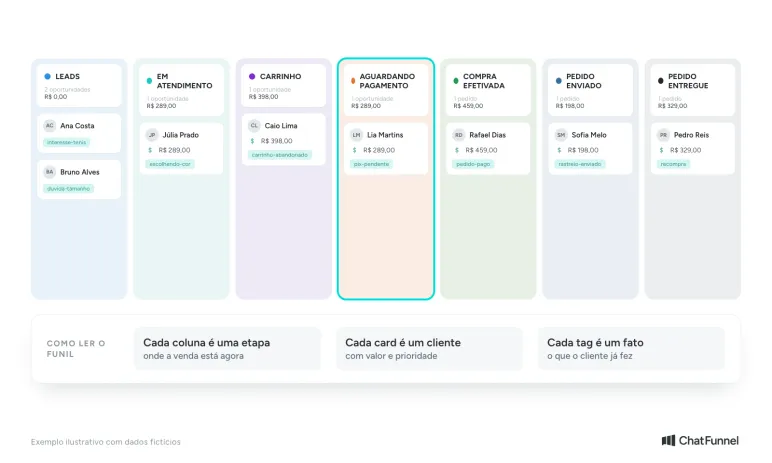The width and height of the screenshot is (772, 463).
Task: Click the dollar icon on Caio Lima's card
Action: (x=253, y=141)
